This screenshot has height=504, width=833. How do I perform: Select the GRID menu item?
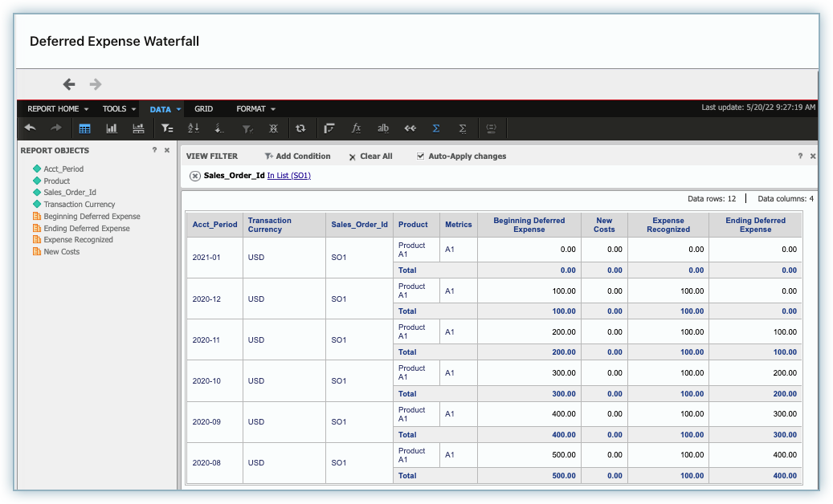point(203,109)
